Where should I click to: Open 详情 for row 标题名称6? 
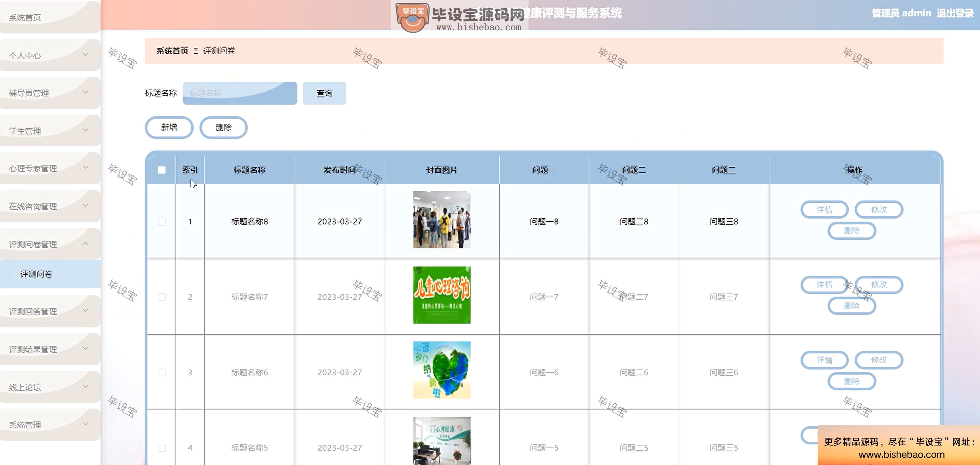click(x=824, y=360)
